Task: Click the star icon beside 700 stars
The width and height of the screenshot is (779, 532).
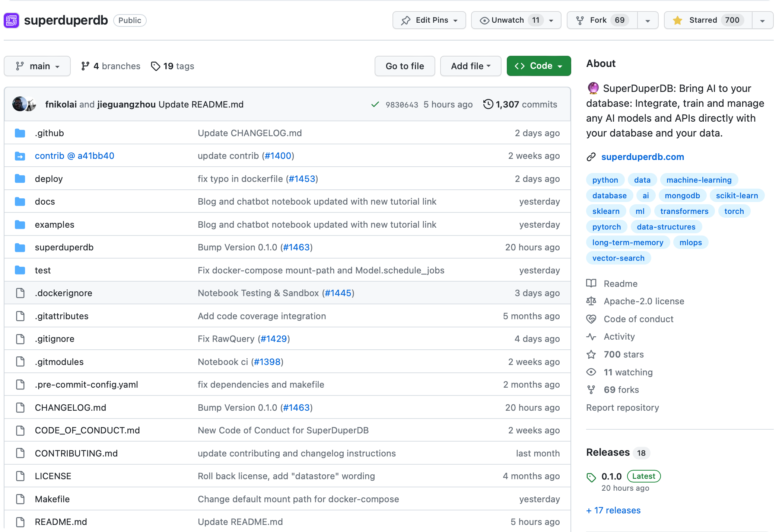Action: 591,354
